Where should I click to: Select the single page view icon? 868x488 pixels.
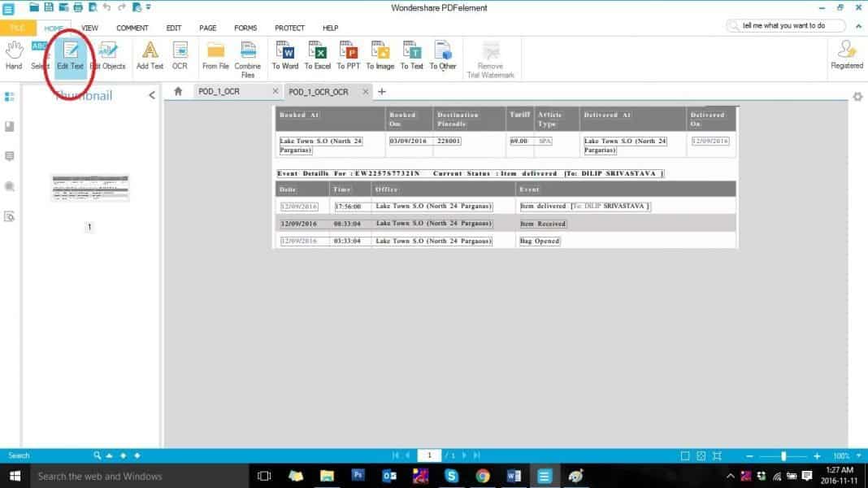(x=685, y=455)
